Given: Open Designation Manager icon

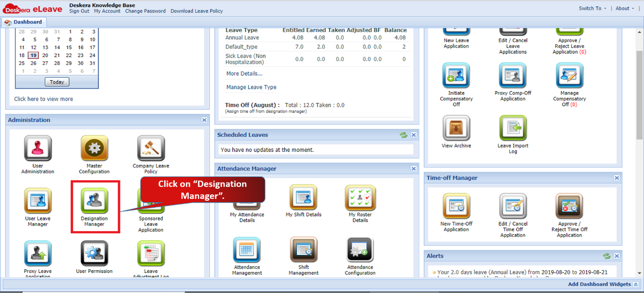Looking at the screenshot, I should 94,201.
